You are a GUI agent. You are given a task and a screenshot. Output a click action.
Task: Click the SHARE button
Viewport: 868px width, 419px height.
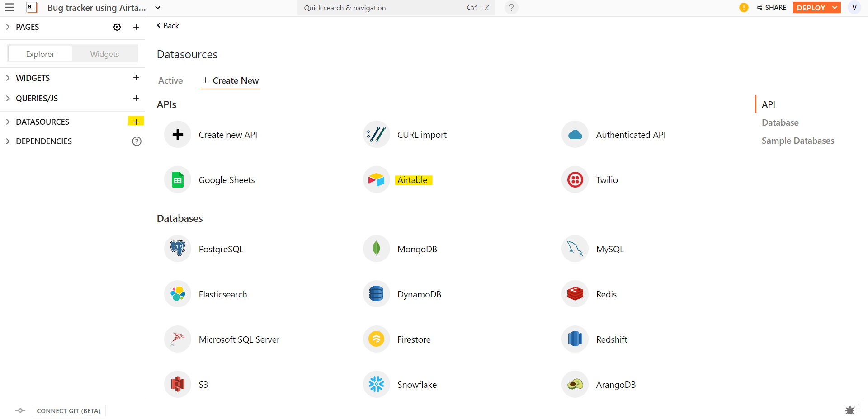[x=772, y=8]
